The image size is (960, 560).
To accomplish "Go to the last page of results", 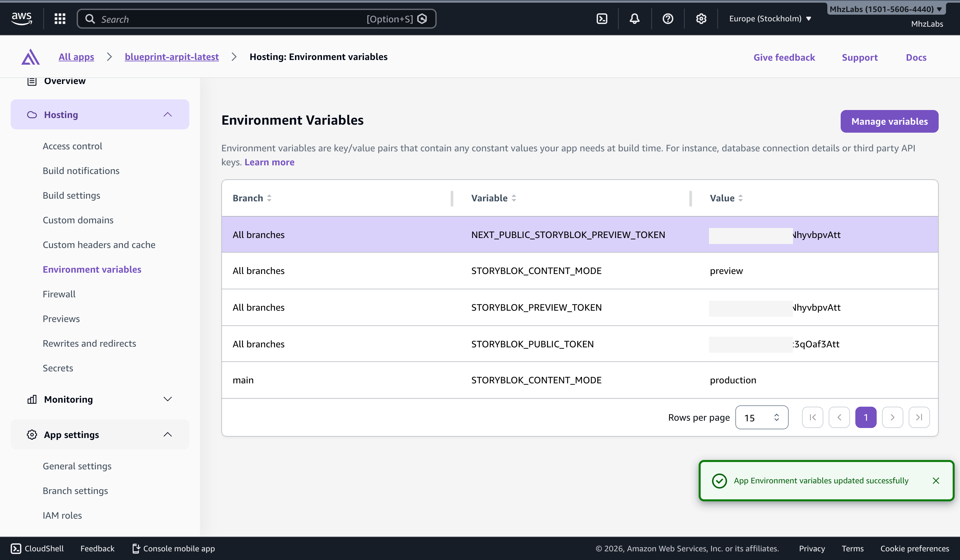I will coord(919,418).
